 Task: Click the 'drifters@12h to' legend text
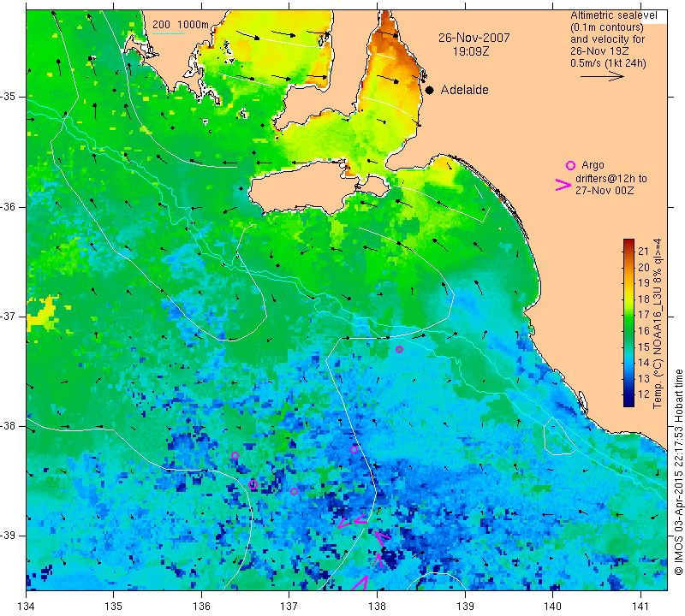pyautogui.click(x=611, y=179)
